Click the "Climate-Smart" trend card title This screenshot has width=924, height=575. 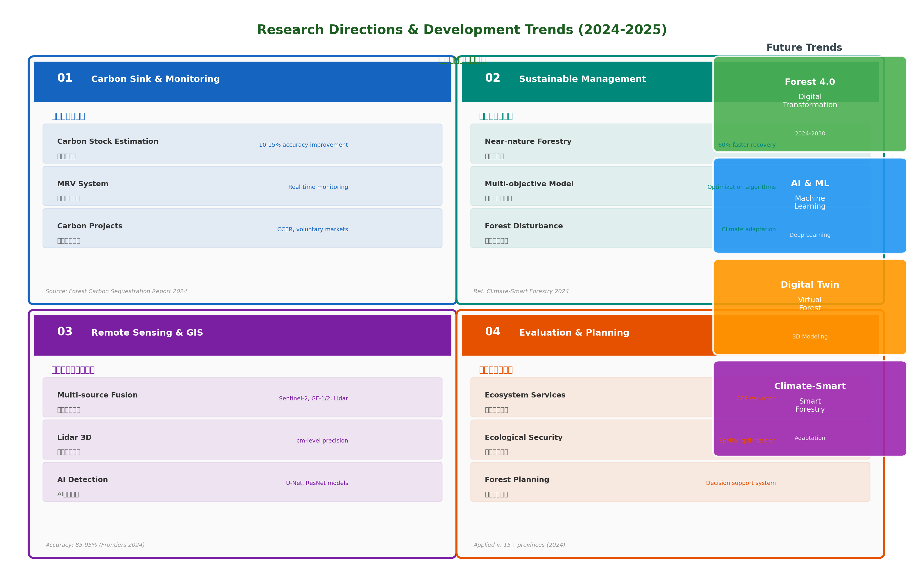810,386
